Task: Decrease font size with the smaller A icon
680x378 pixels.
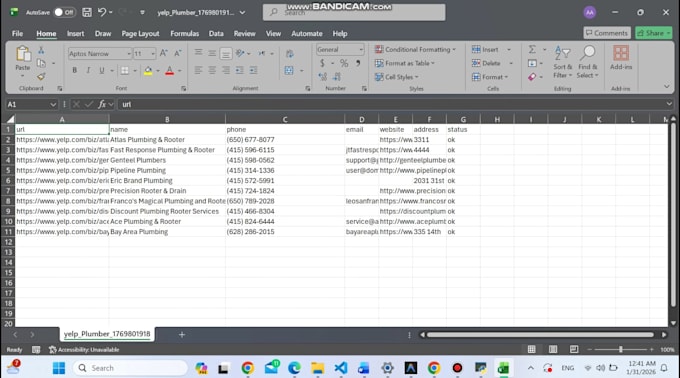Action: [177, 53]
